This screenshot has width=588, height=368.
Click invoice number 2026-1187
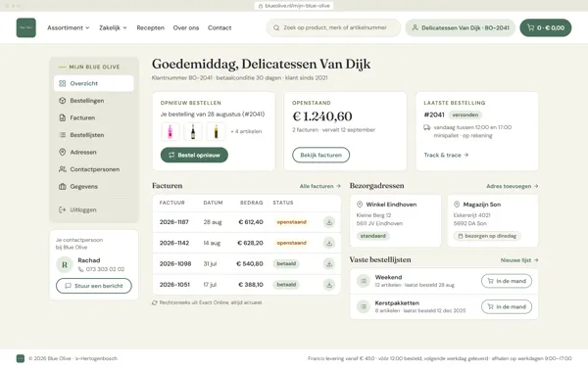(x=174, y=222)
